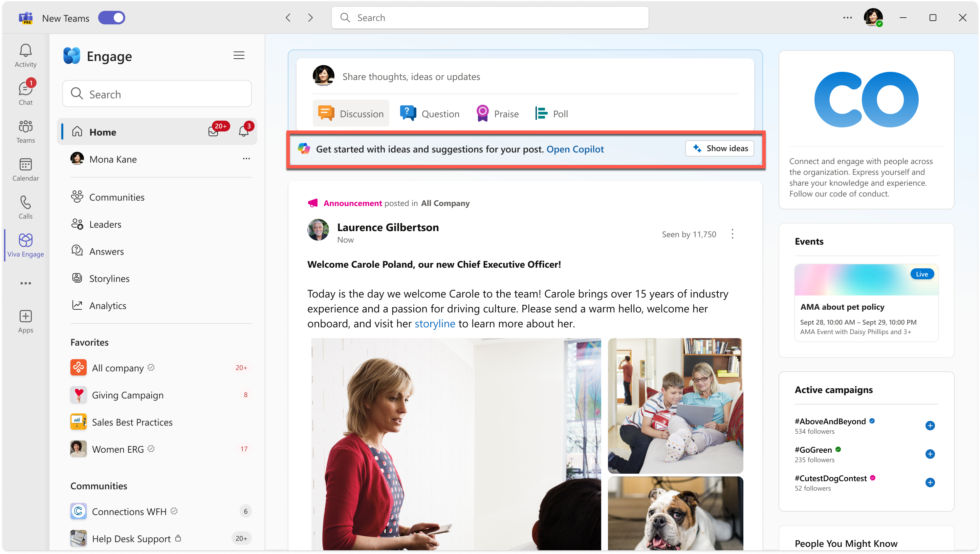Image resolution: width=980 pixels, height=554 pixels.
Task: Open the All Company community
Action: [x=117, y=367]
